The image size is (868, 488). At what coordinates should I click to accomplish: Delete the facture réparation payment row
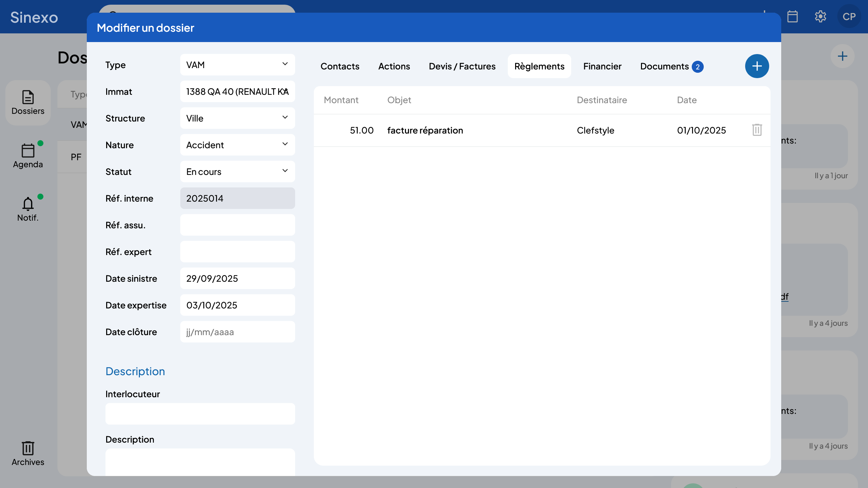[756, 130]
